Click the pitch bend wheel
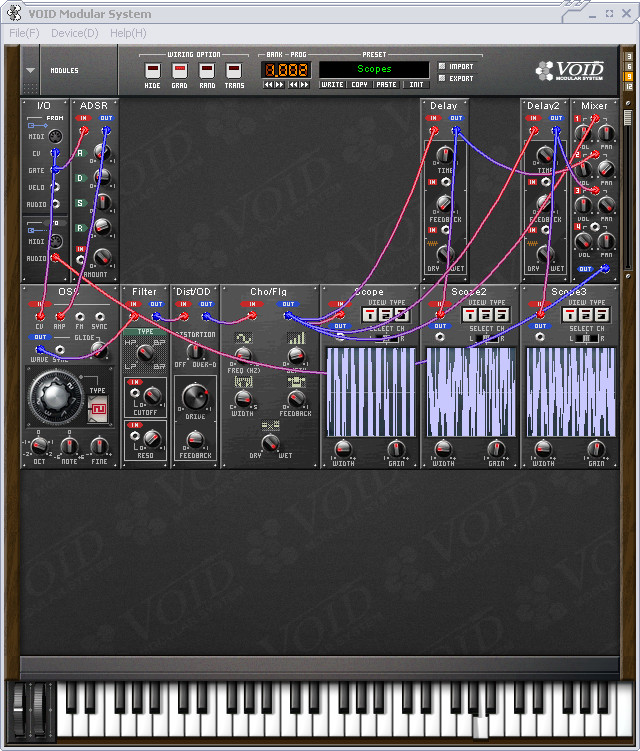The height and width of the screenshot is (751, 640). (19, 709)
